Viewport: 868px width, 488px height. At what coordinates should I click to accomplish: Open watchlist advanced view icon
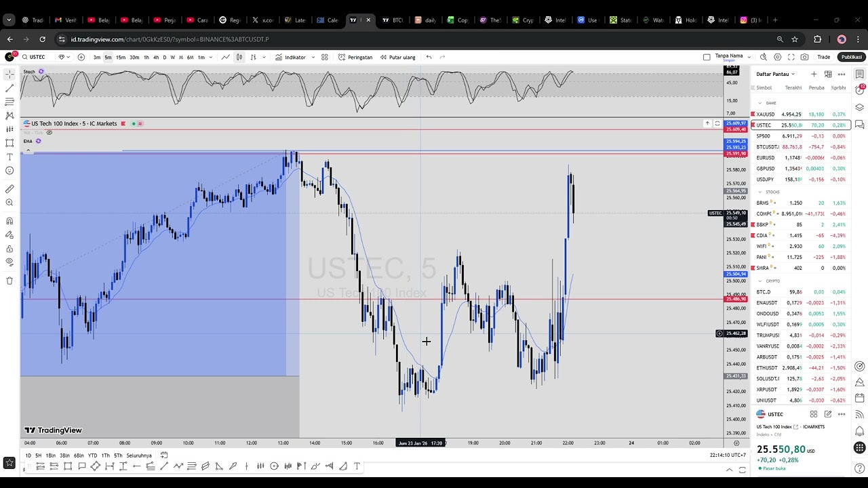pos(828,74)
